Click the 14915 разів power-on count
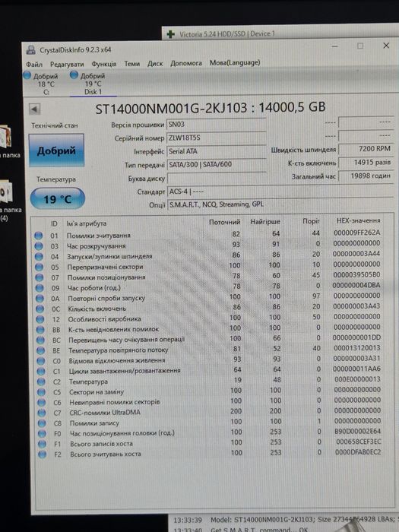Image resolution: width=399 pixels, height=532 pixels. point(366,163)
